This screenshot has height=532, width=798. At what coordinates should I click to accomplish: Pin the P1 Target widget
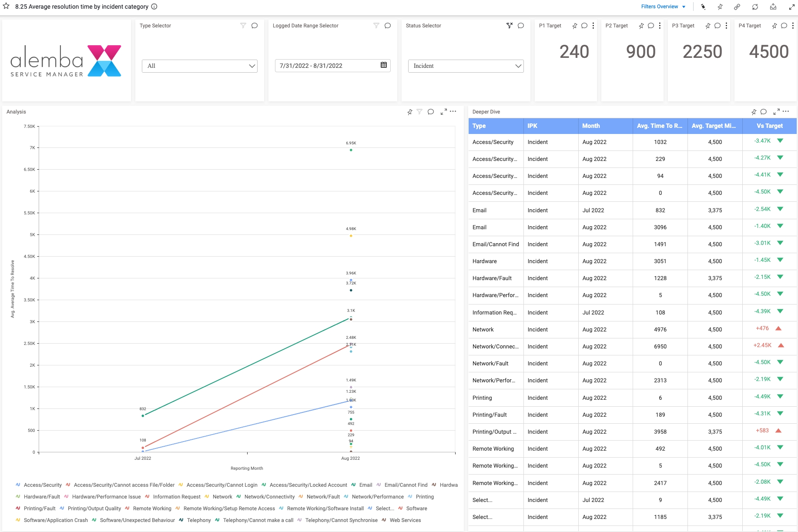pyautogui.click(x=574, y=26)
